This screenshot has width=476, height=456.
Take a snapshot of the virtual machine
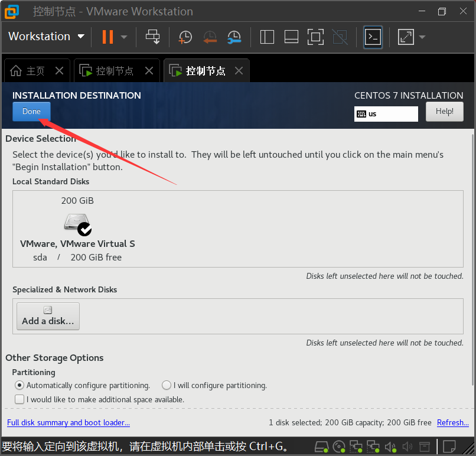[x=185, y=37]
